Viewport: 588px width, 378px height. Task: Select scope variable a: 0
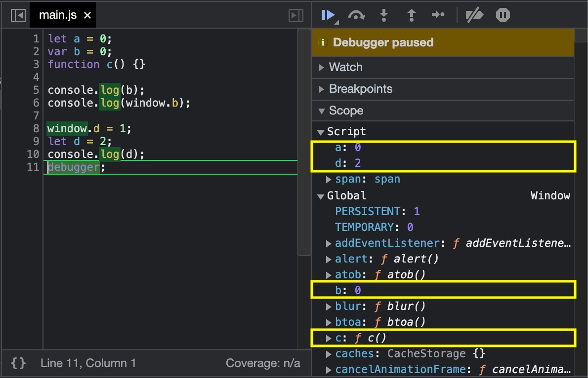[348, 148]
